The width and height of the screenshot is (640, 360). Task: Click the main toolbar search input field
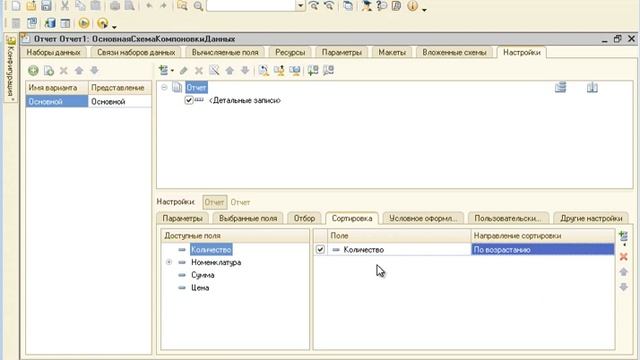tap(252, 6)
